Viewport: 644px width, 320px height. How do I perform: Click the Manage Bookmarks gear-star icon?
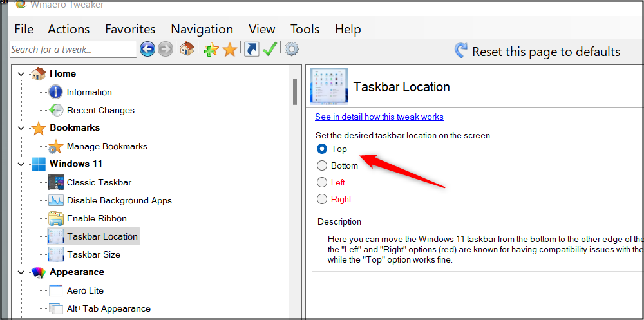(x=55, y=147)
